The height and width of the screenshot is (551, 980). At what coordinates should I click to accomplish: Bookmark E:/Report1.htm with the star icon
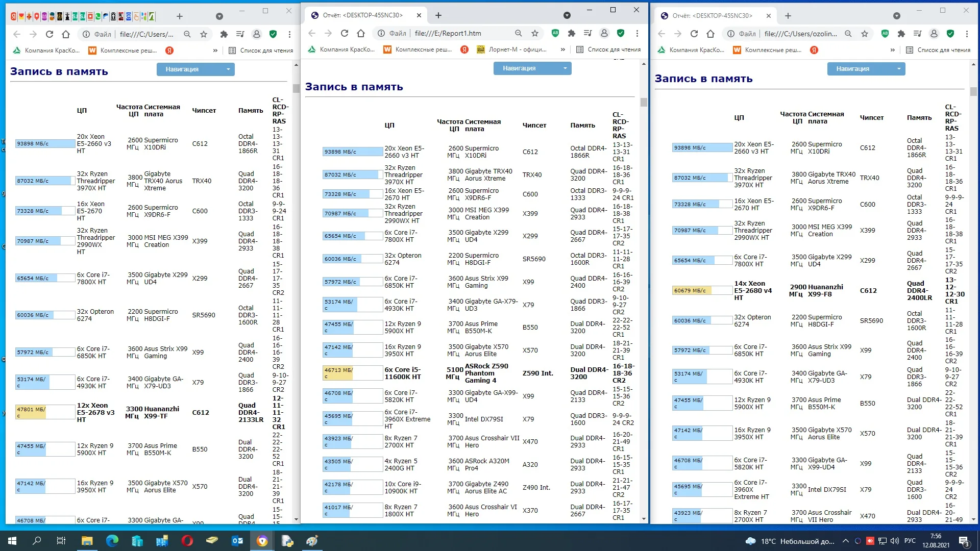(x=535, y=33)
